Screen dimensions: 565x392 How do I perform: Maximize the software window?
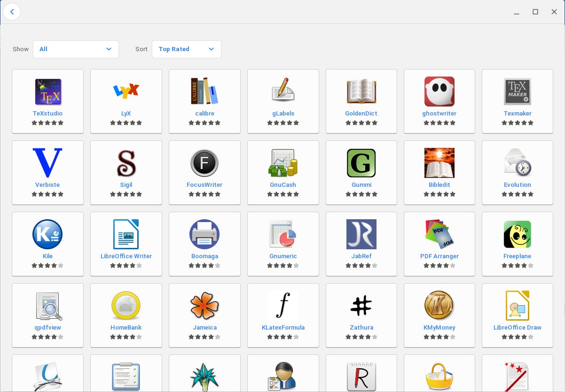(535, 12)
